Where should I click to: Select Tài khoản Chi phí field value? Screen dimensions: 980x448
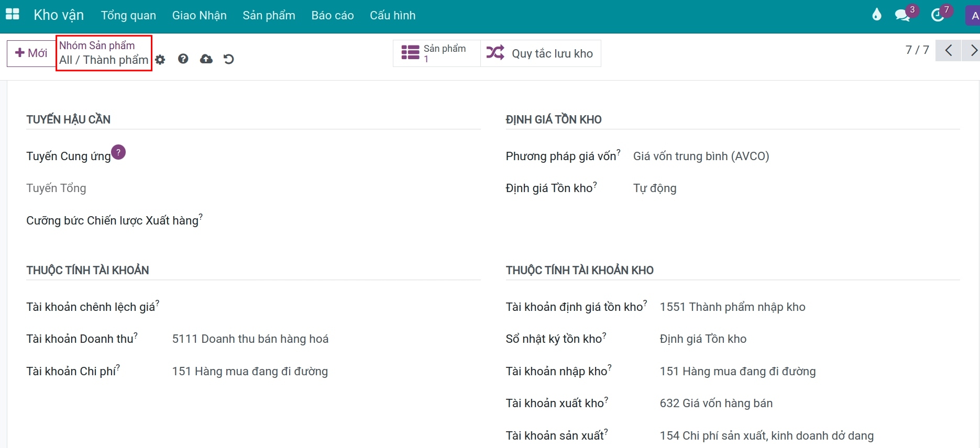pyautogui.click(x=250, y=372)
